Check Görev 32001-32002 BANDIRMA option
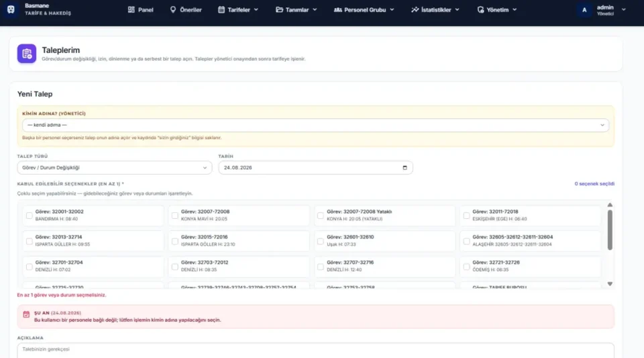 point(29,216)
